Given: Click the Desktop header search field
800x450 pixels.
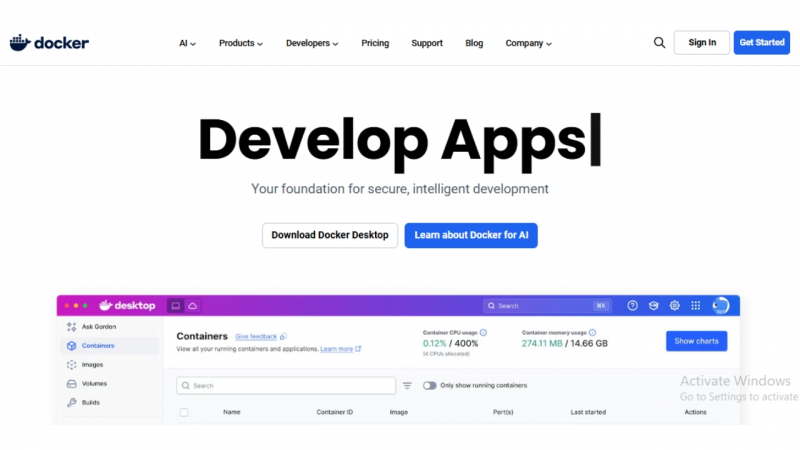Looking at the screenshot, I should (x=547, y=306).
